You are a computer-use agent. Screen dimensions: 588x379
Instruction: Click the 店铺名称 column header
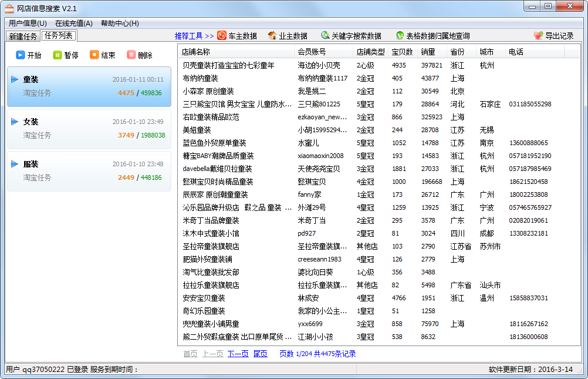(x=196, y=52)
